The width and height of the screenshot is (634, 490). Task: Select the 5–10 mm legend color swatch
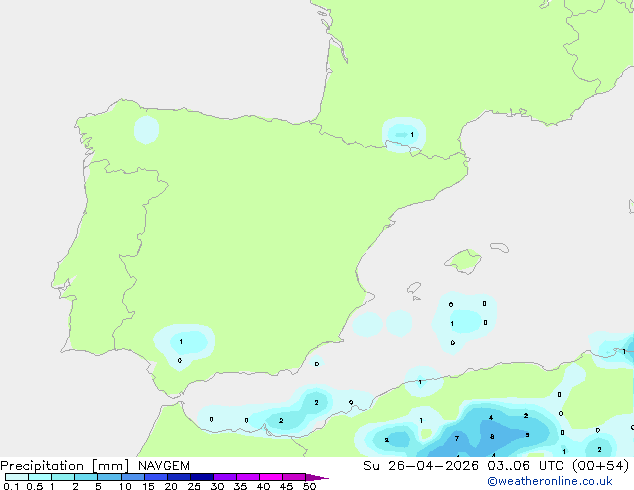tap(109, 477)
